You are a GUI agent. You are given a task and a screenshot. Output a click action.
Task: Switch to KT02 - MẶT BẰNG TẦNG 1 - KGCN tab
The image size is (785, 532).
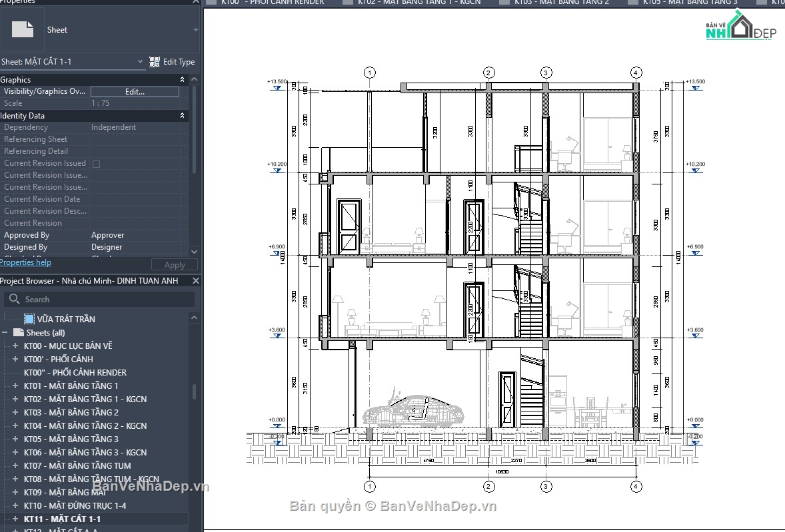(x=412, y=3)
